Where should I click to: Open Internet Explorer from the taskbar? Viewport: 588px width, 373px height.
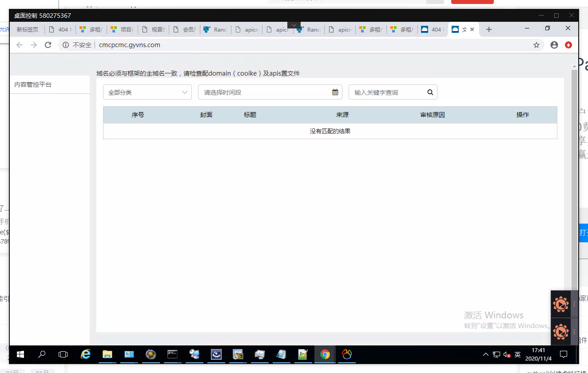[x=85, y=354]
